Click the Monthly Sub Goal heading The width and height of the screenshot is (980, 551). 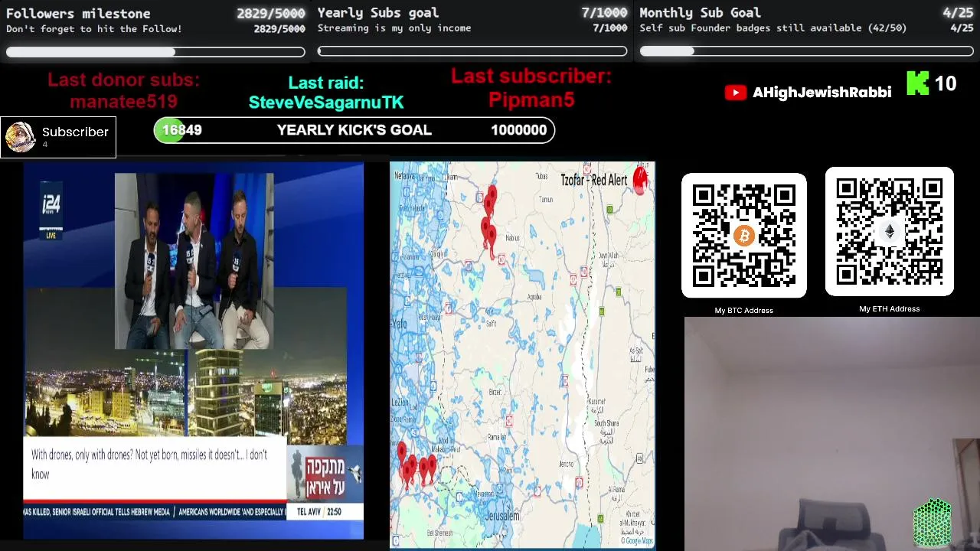700,12
